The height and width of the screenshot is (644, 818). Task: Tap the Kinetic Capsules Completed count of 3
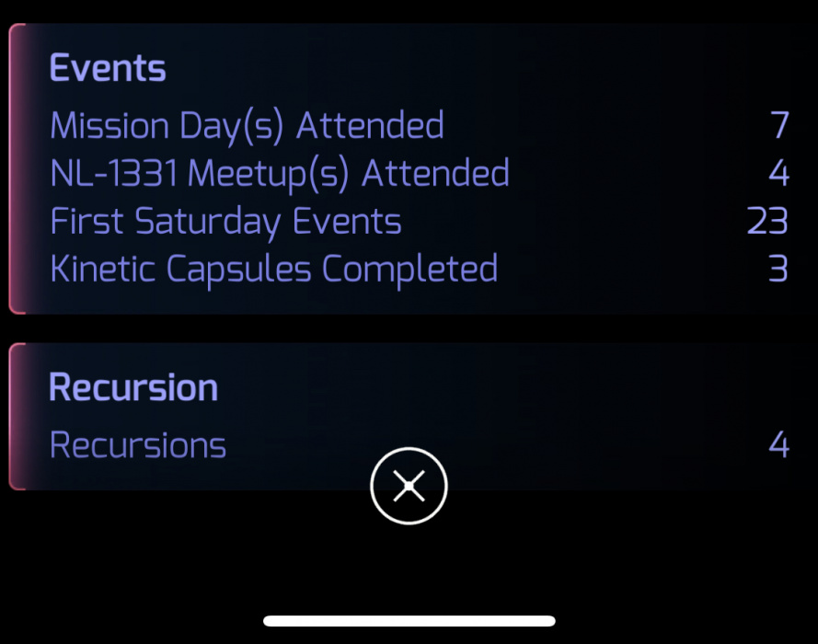(779, 270)
